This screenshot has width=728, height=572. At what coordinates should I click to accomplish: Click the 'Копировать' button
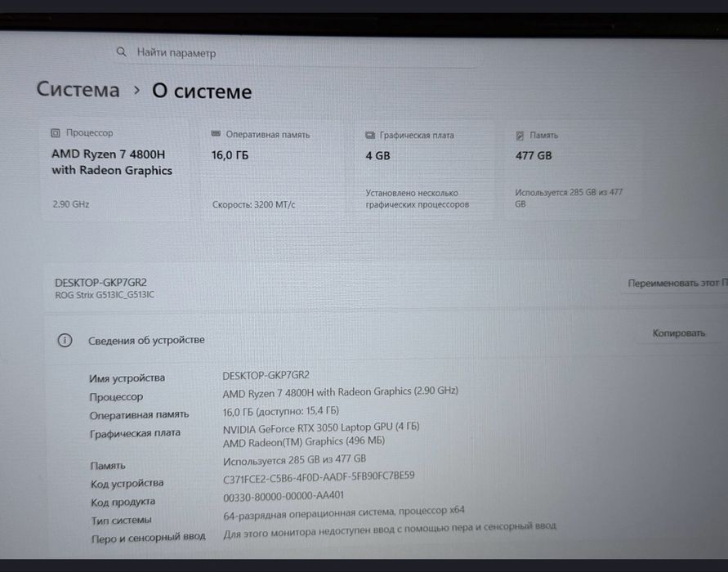[x=679, y=333]
